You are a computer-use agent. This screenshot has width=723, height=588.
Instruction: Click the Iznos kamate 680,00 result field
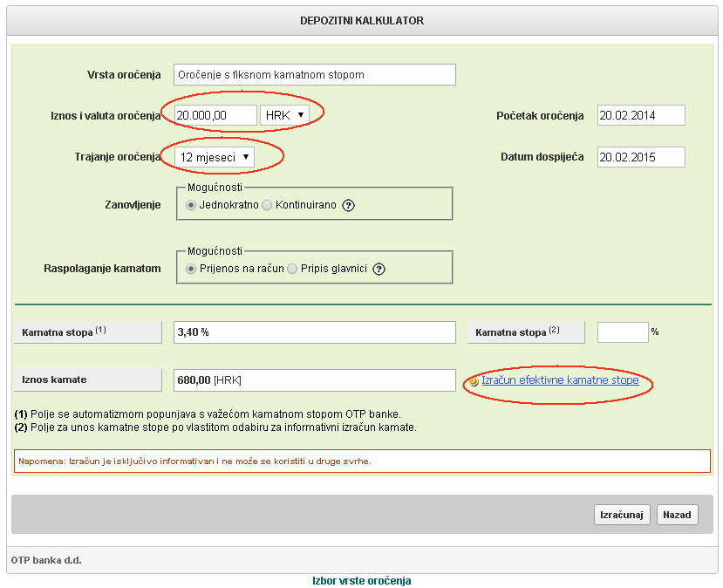coord(314,380)
